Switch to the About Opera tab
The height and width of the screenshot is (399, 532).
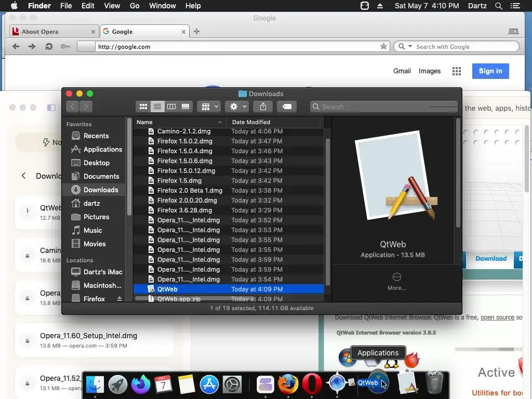tap(54, 32)
